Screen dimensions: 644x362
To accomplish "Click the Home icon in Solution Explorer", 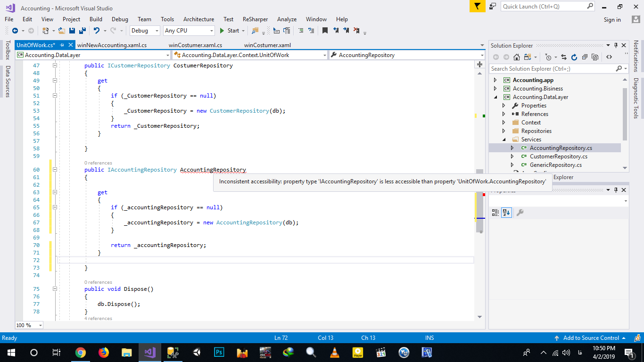I will point(517,57).
